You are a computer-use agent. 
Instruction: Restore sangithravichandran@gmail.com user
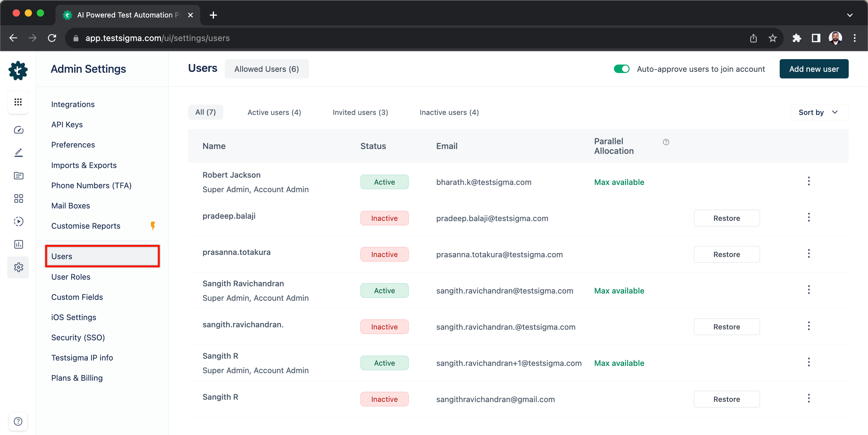[726, 399]
